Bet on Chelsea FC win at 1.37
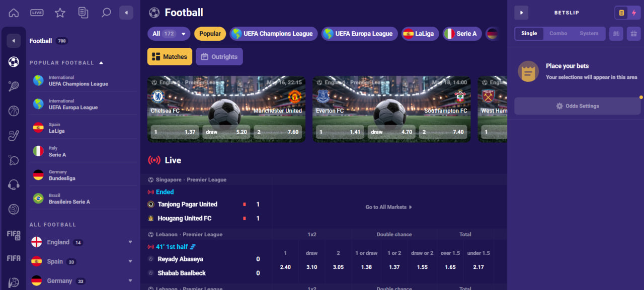The image size is (644, 290). [174, 132]
